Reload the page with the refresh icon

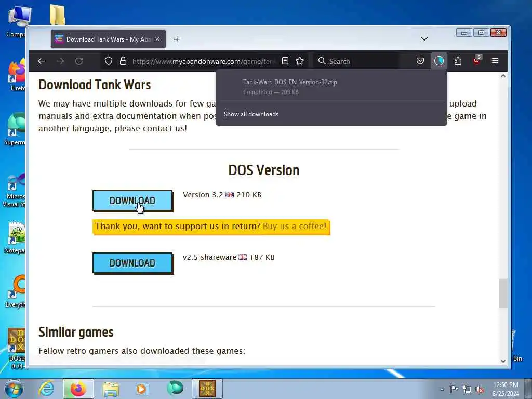[79, 61]
